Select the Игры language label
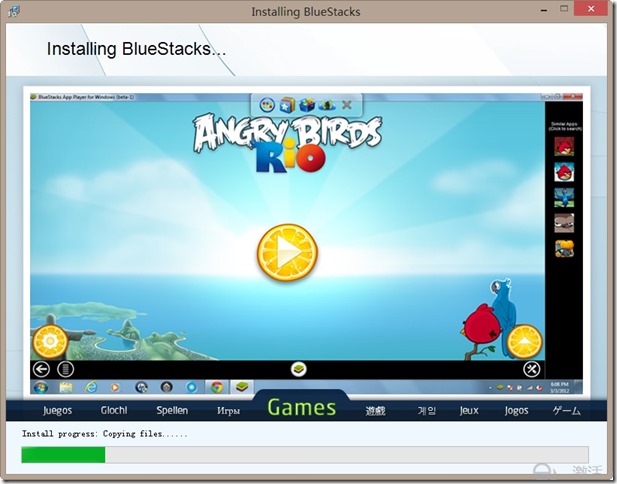Image resolution: width=617 pixels, height=484 pixels. point(228,411)
